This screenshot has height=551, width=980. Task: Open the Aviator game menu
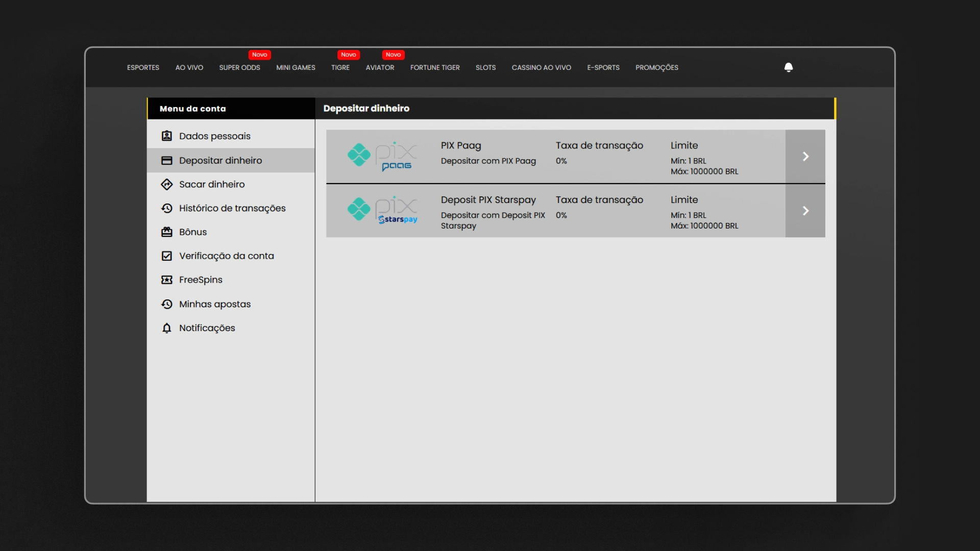380,67
